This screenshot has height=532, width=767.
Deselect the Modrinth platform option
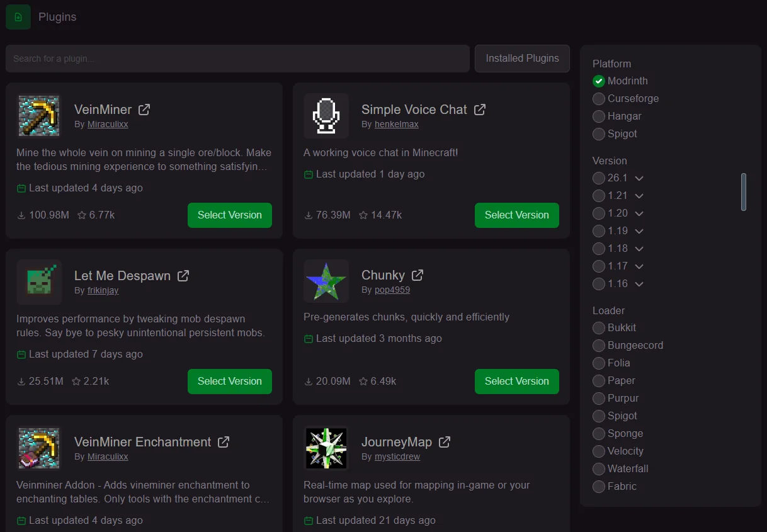(599, 81)
